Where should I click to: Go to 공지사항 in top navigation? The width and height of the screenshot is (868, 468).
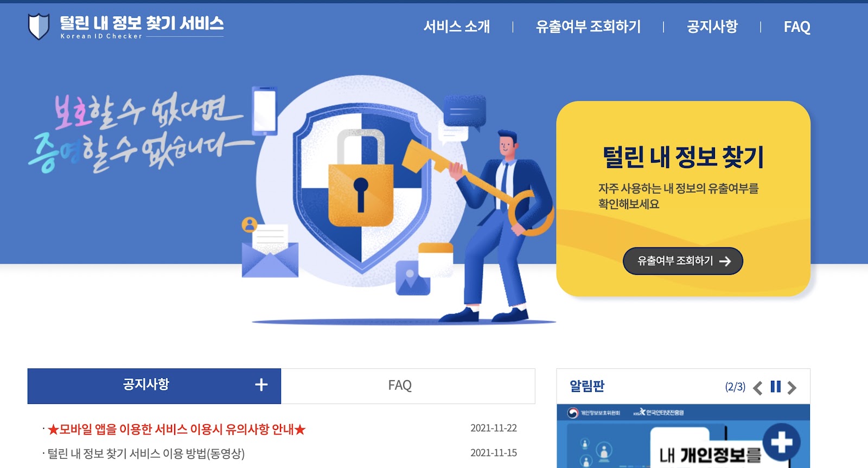(712, 27)
